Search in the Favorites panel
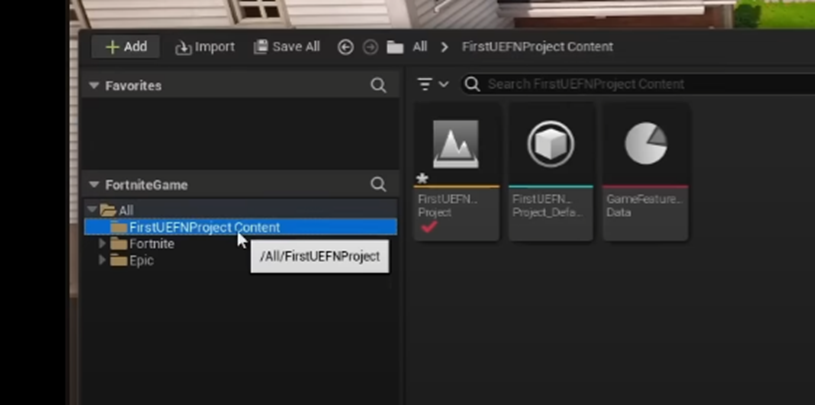Image resolution: width=815 pixels, height=405 pixels. coord(378,85)
